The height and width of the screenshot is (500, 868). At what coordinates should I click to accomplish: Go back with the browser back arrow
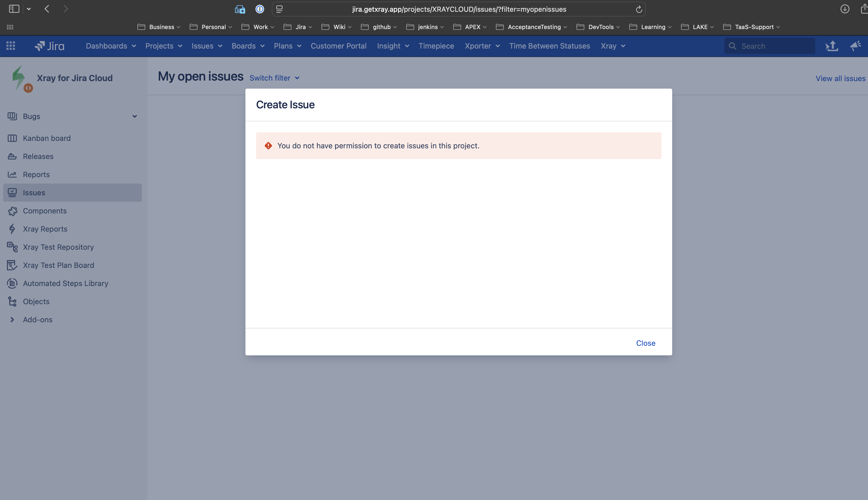point(47,9)
